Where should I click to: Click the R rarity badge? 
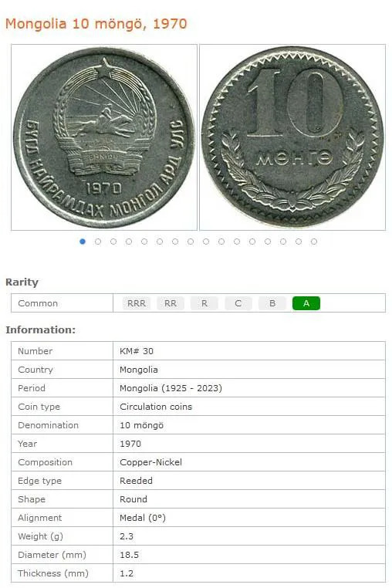(x=204, y=303)
